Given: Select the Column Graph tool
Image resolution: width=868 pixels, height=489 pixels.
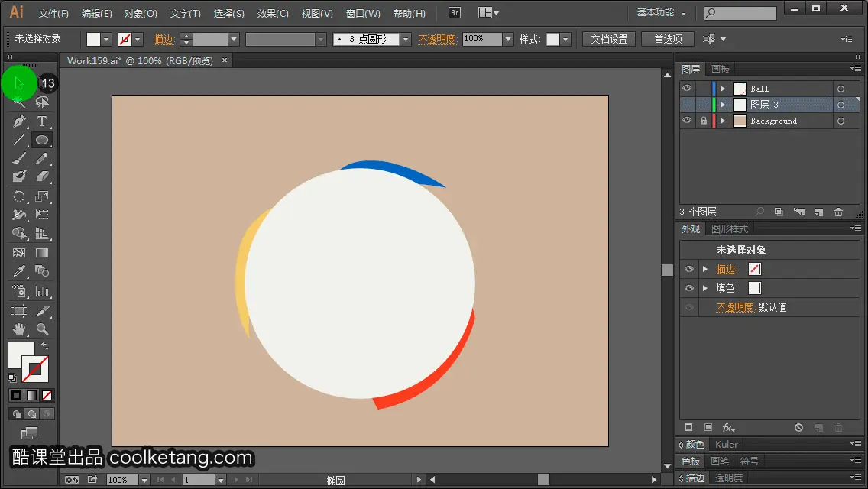Looking at the screenshot, I should (x=42, y=291).
